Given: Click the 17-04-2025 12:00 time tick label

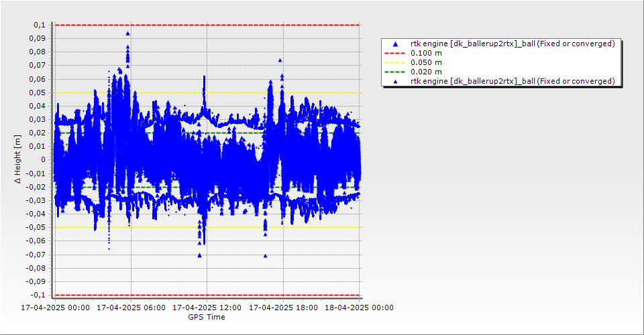Looking at the screenshot, I should (207, 308).
